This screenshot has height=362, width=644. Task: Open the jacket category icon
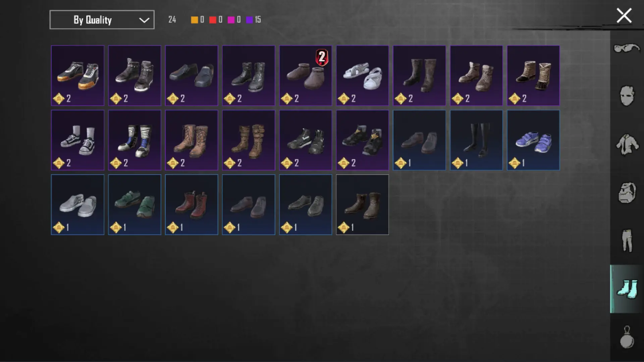[627, 144]
